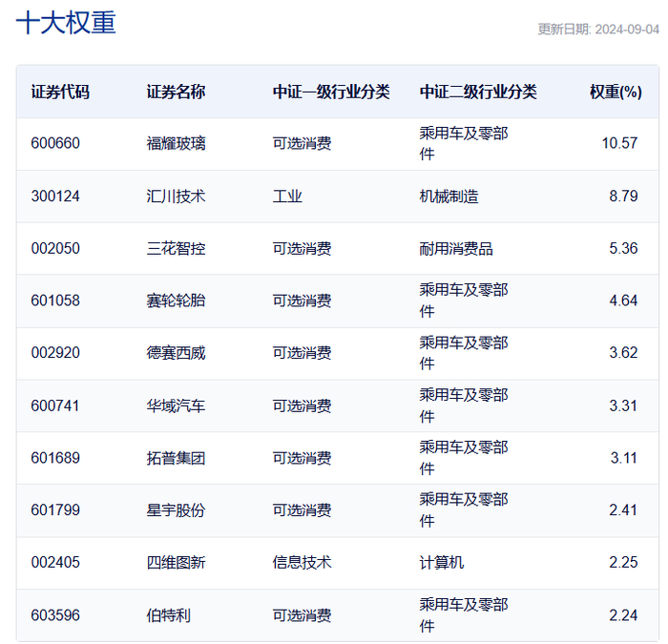The width and height of the screenshot is (668, 644).
Task: Click the 权重(%) column header
Action: point(616,92)
